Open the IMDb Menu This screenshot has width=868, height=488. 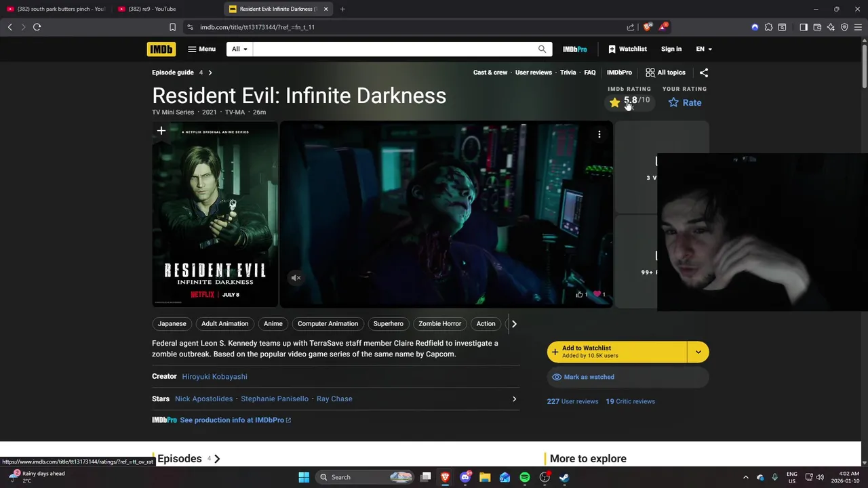pos(201,49)
